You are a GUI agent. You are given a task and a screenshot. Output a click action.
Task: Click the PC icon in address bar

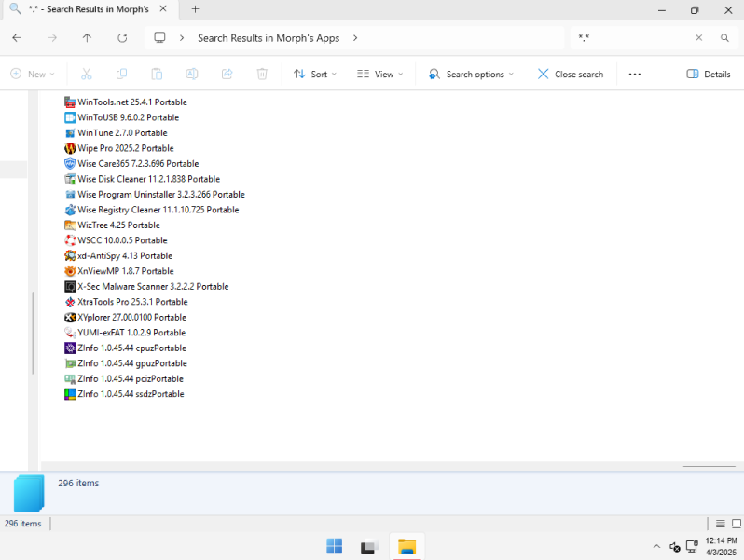(x=160, y=37)
